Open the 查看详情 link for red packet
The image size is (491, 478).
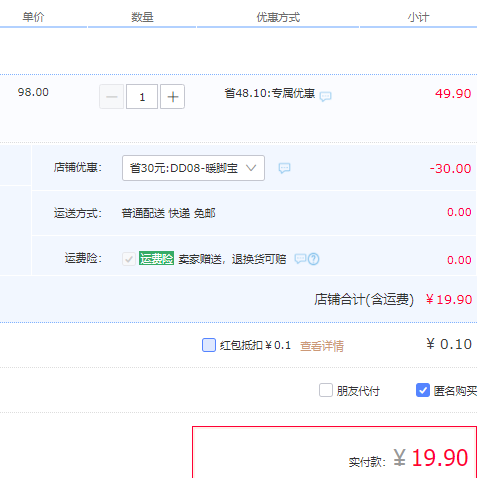(322, 346)
